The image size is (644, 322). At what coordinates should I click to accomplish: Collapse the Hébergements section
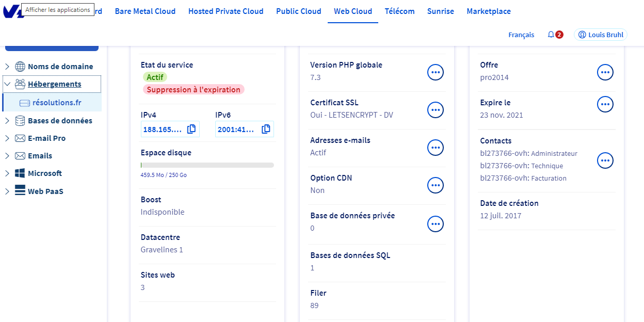click(x=7, y=84)
